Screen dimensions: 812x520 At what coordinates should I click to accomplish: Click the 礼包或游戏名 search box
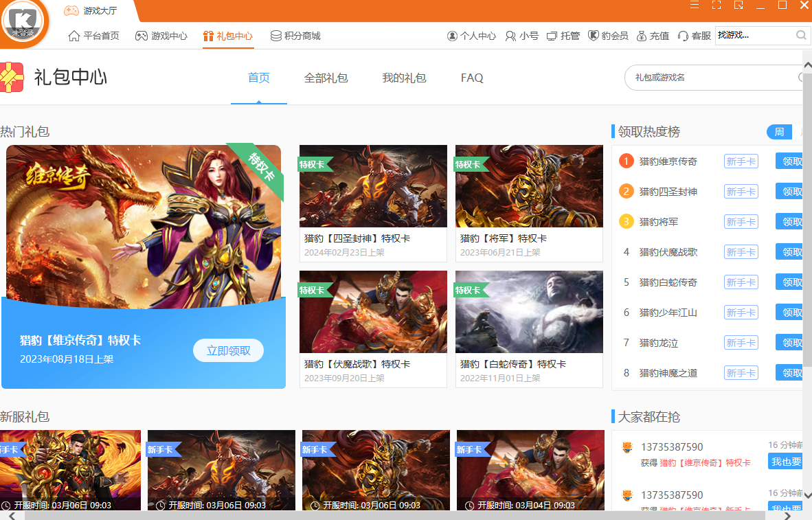click(714, 77)
